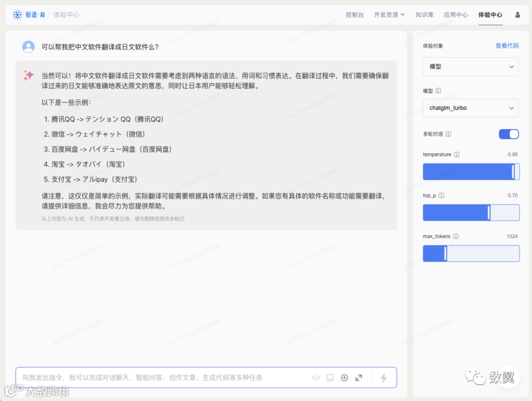
Task: Click the 以下是一些示例 text
Action: coord(66,102)
